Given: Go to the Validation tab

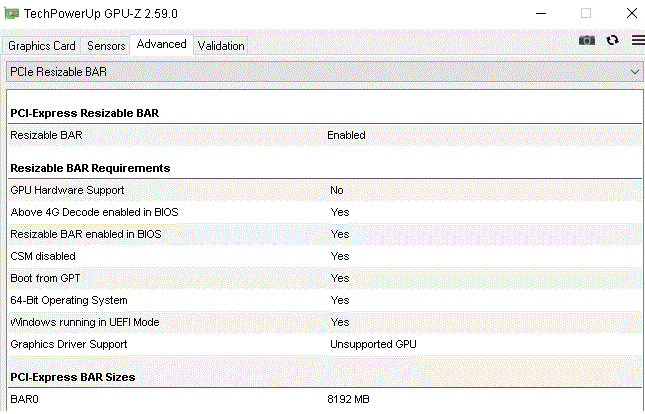Looking at the screenshot, I should pyautogui.click(x=221, y=46).
